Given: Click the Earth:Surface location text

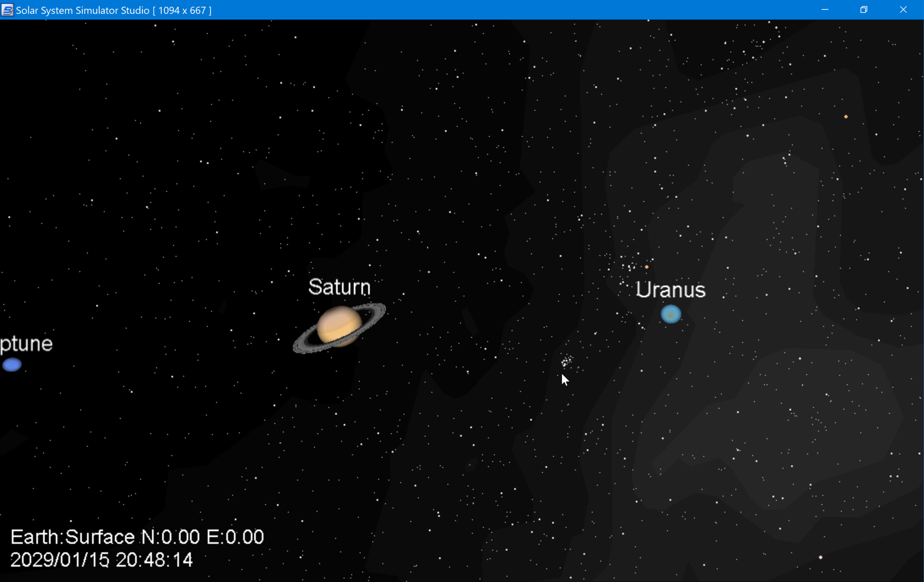Looking at the screenshot, I should click(x=72, y=537).
